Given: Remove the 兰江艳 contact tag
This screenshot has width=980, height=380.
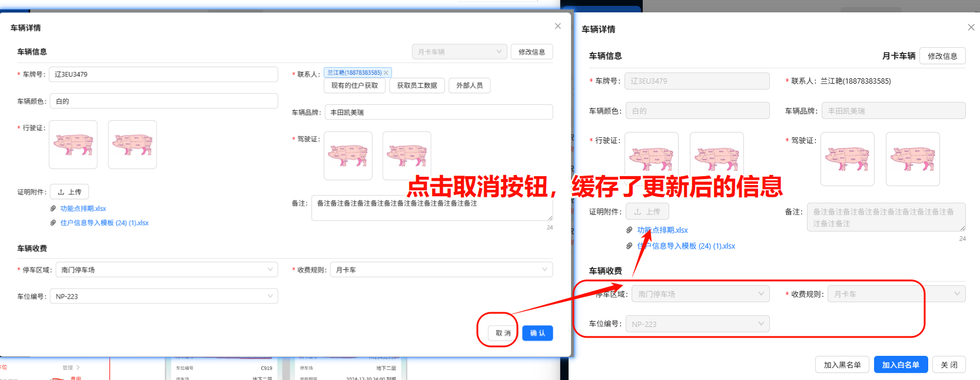Looking at the screenshot, I should tap(386, 73).
